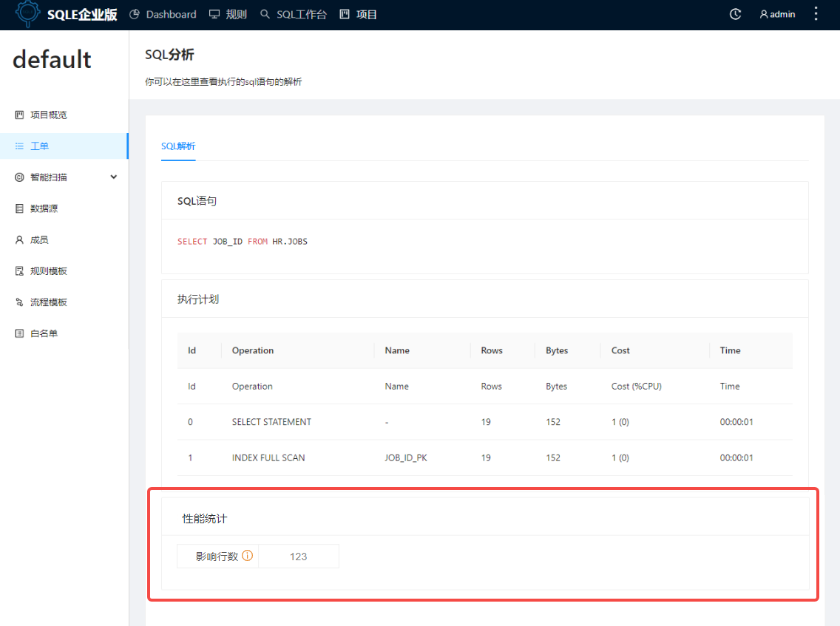Click the Operation column header
This screenshot has width=840, height=626.
coord(253,350)
